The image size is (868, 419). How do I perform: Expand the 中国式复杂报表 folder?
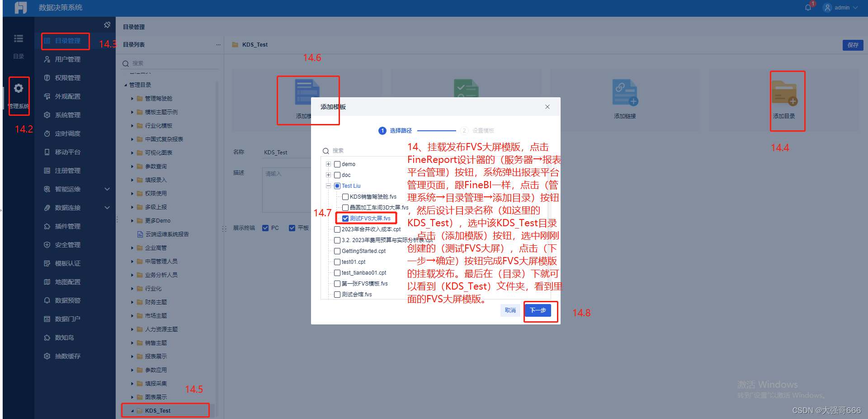coord(132,139)
